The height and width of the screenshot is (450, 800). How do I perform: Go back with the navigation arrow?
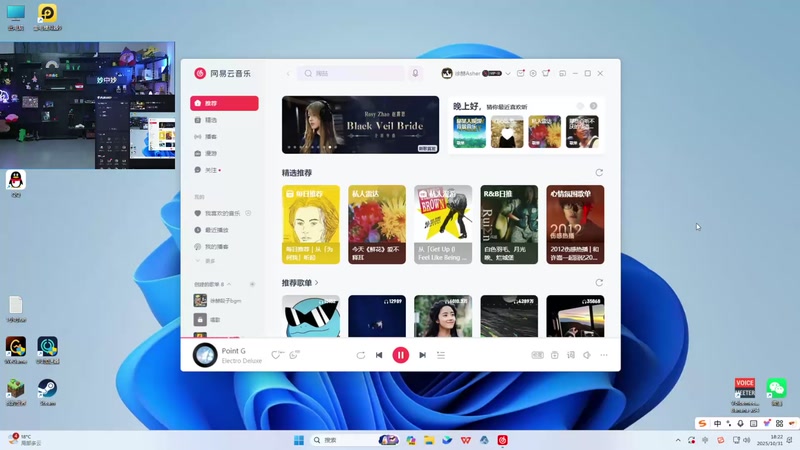click(288, 73)
